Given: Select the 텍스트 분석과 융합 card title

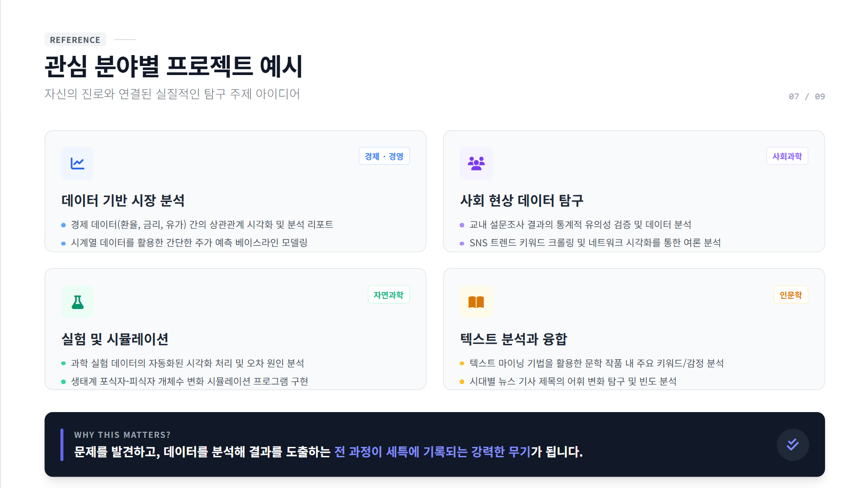Looking at the screenshot, I should [514, 339].
